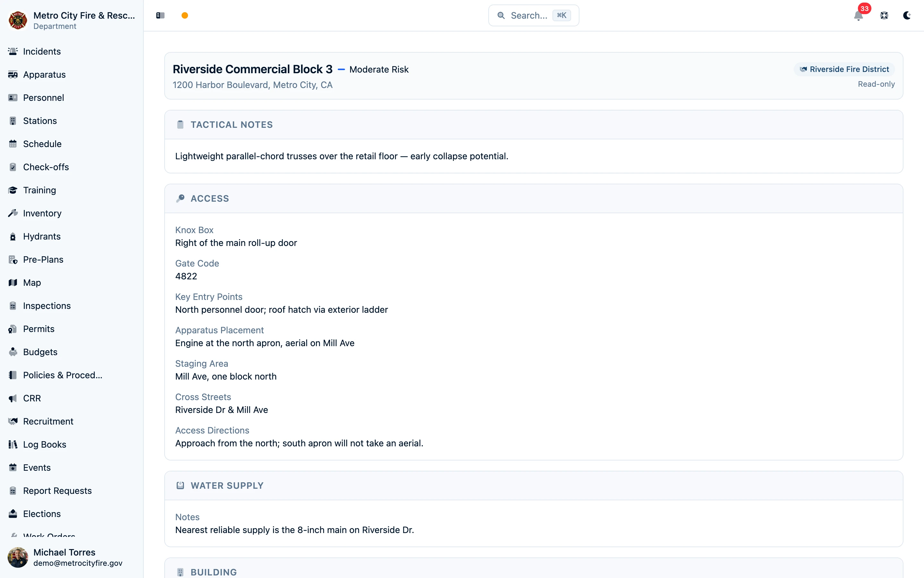Open Incidents via its siren icon

coord(13,51)
